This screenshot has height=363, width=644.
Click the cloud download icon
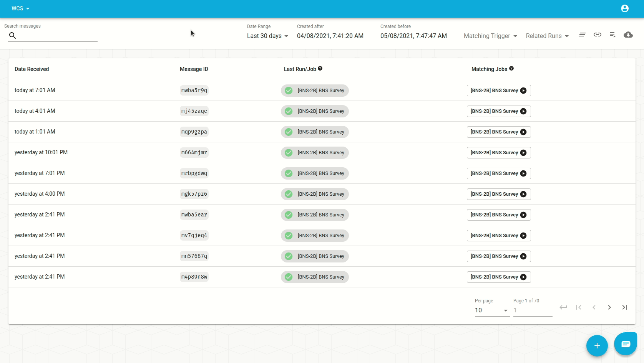click(628, 35)
